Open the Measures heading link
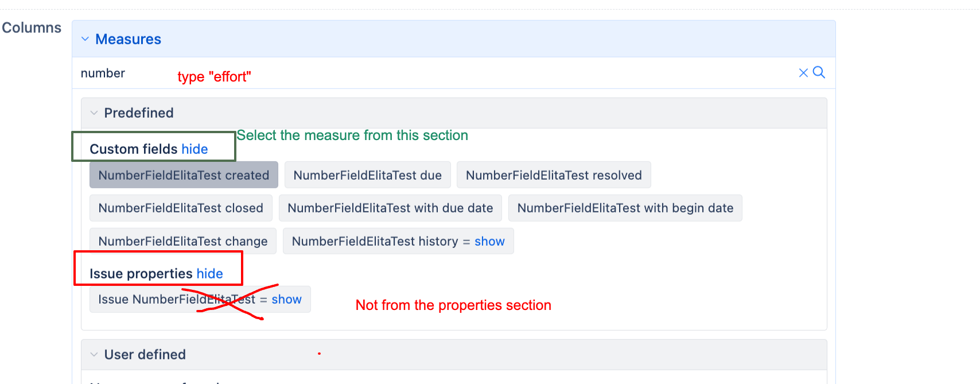Screen dimensions: 980x384 pyautogui.click(x=128, y=39)
